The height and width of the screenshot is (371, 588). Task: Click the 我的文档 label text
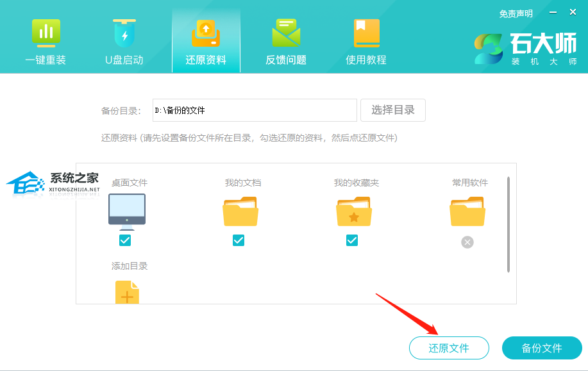(x=243, y=183)
